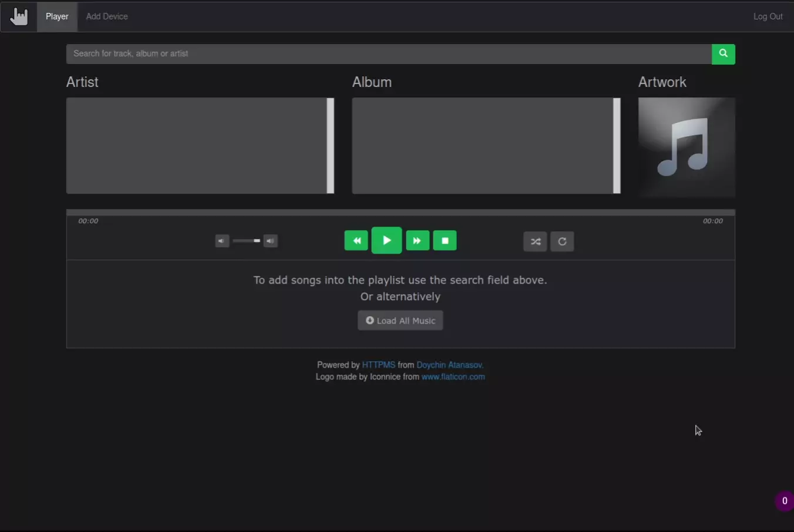Click the music note artwork thumbnail
Image resolution: width=794 pixels, height=532 pixels.
click(687, 147)
